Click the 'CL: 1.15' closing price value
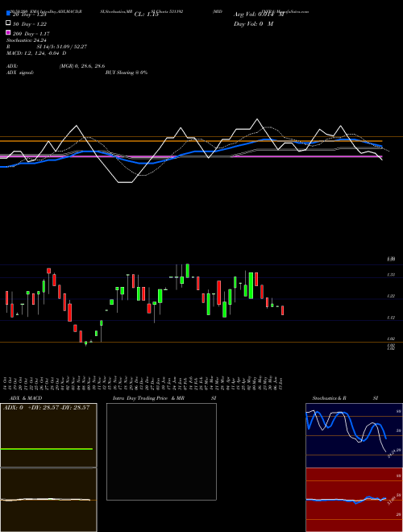 (x=146, y=15)
